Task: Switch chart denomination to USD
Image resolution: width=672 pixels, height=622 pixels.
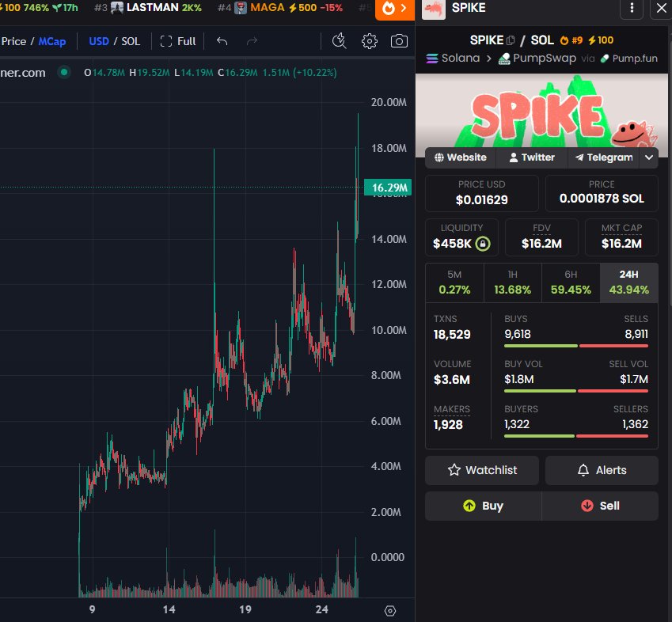Action: point(99,41)
